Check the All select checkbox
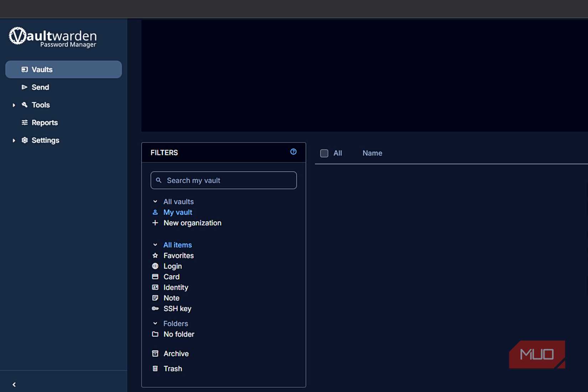Viewport: 588px width, 392px height. (324, 153)
